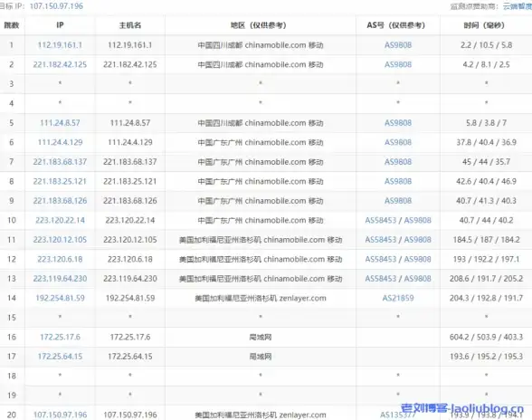This screenshot has width=532, height=420.
Task: Select the zenlayer.com region cell in hop 14
Action: point(261,298)
